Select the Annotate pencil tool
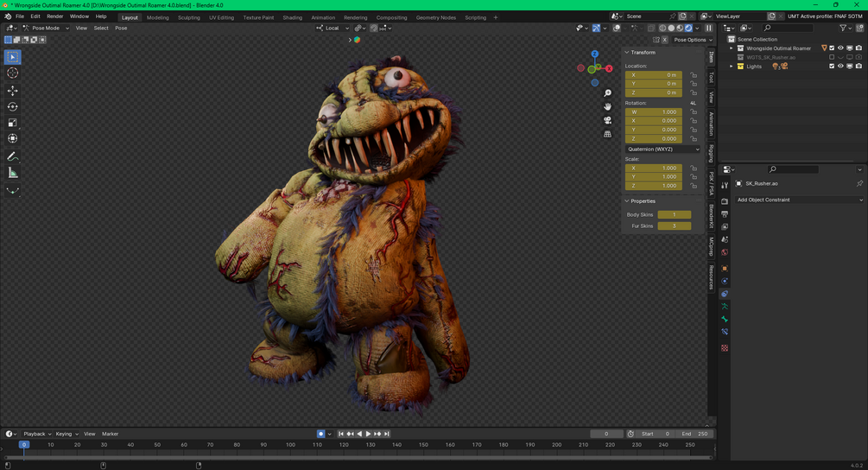The width and height of the screenshot is (868, 470). click(x=13, y=156)
